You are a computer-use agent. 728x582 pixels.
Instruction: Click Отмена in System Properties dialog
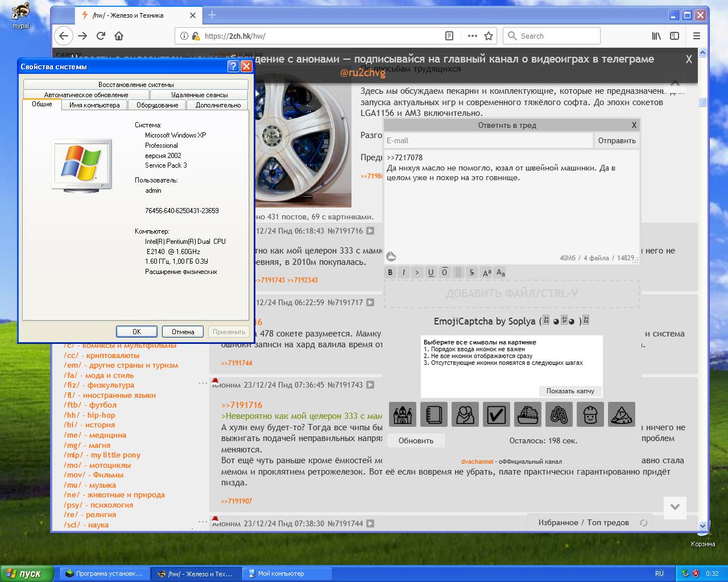point(183,331)
